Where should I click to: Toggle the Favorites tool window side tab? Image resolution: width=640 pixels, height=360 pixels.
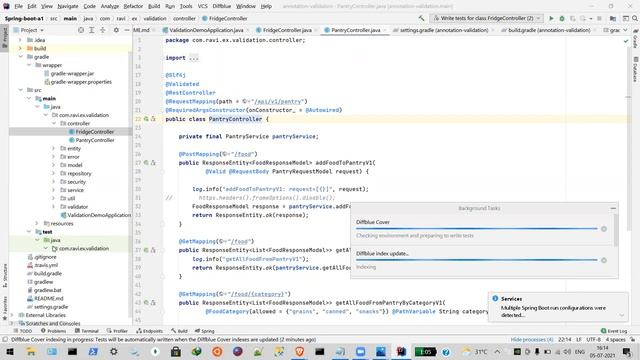pyautogui.click(x=4, y=307)
